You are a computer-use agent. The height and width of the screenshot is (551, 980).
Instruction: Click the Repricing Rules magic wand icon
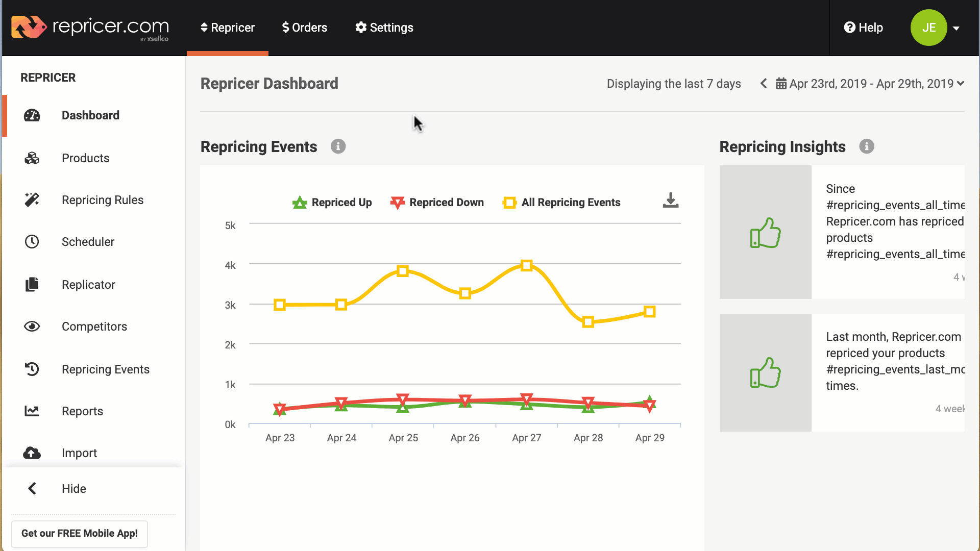click(32, 200)
